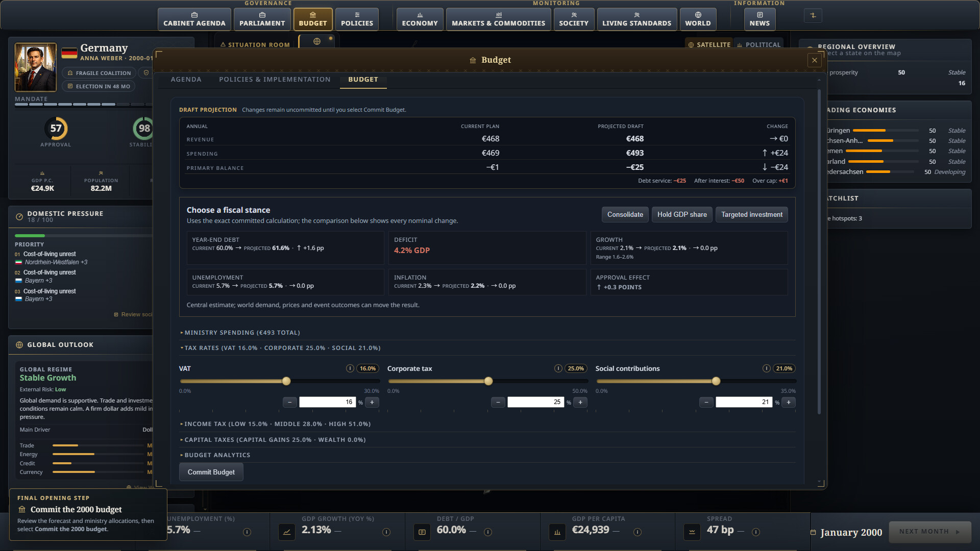Click the Corporate tax info icon
The width and height of the screenshot is (980, 551).
click(x=558, y=368)
